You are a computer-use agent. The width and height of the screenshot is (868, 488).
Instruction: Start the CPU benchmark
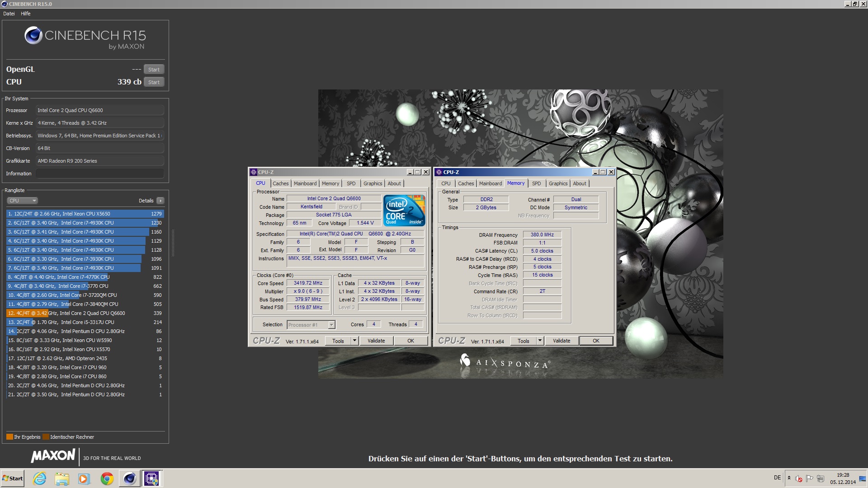tap(154, 82)
